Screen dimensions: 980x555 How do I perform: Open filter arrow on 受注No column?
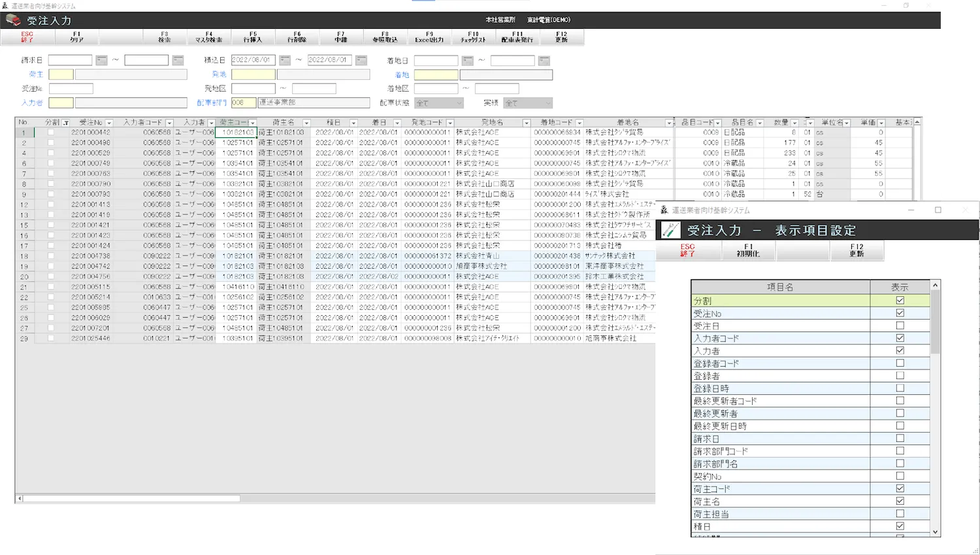109,123
